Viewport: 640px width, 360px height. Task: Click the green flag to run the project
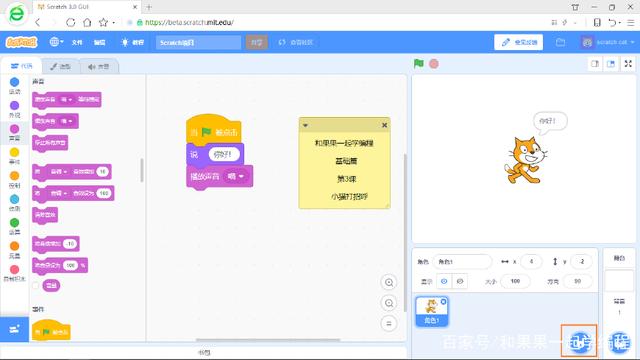[x=418, y=64]
